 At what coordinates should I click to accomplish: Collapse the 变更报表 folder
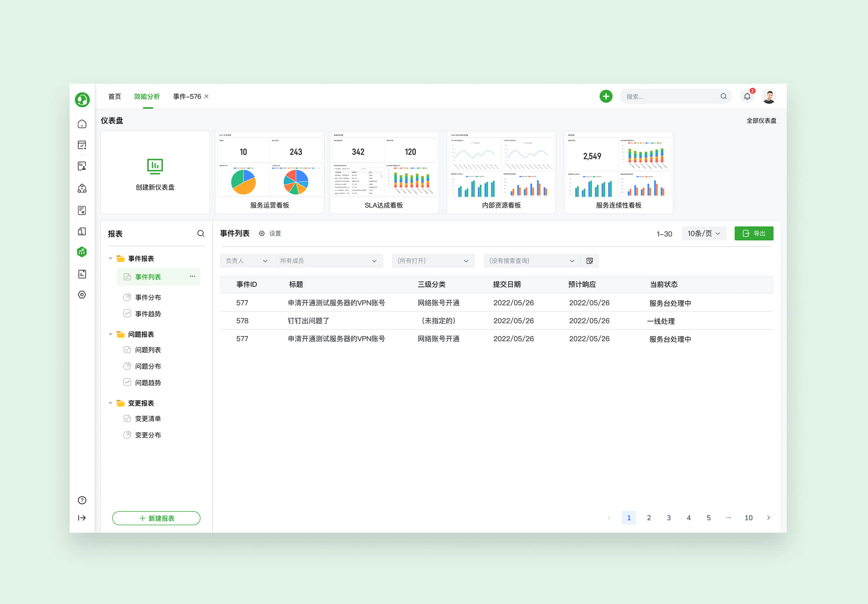[110, 403]
